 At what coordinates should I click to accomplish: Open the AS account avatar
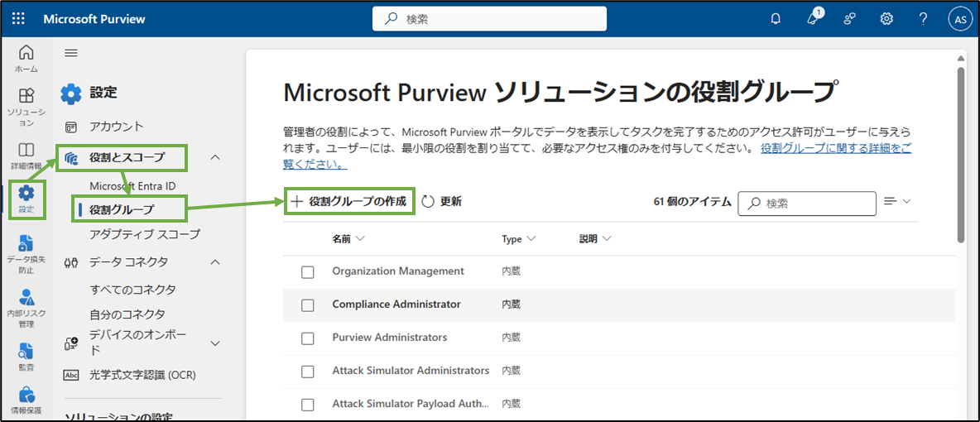coord(959,19)
